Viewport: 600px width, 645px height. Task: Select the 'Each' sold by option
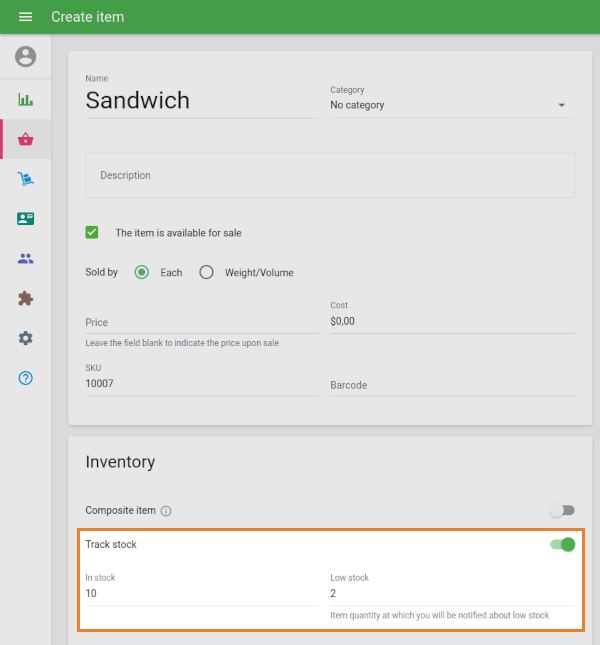tap(142, 272)
